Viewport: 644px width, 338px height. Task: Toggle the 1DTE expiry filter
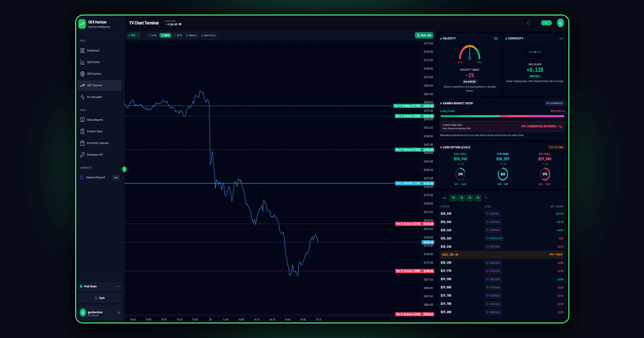(178, 35)
